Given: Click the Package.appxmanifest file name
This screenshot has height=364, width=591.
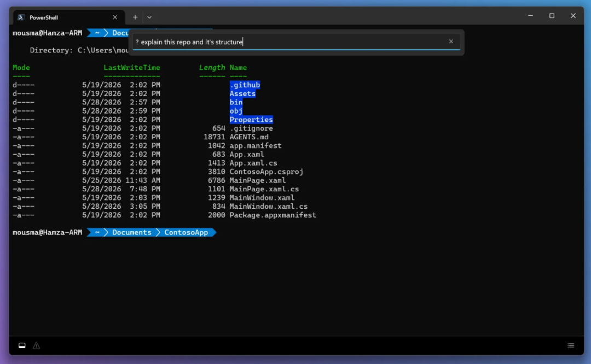Looking at the screenshot, I should [273, 215].
